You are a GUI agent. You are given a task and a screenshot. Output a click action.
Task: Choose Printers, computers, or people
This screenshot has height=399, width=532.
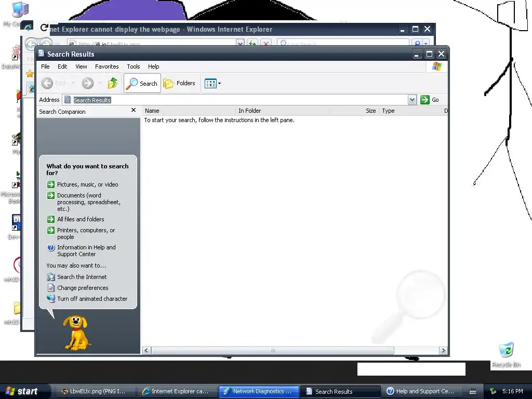86,233
